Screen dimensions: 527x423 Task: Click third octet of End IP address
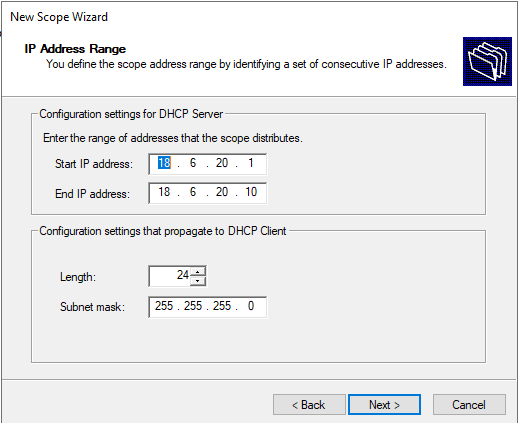click(x=222, y=192)
